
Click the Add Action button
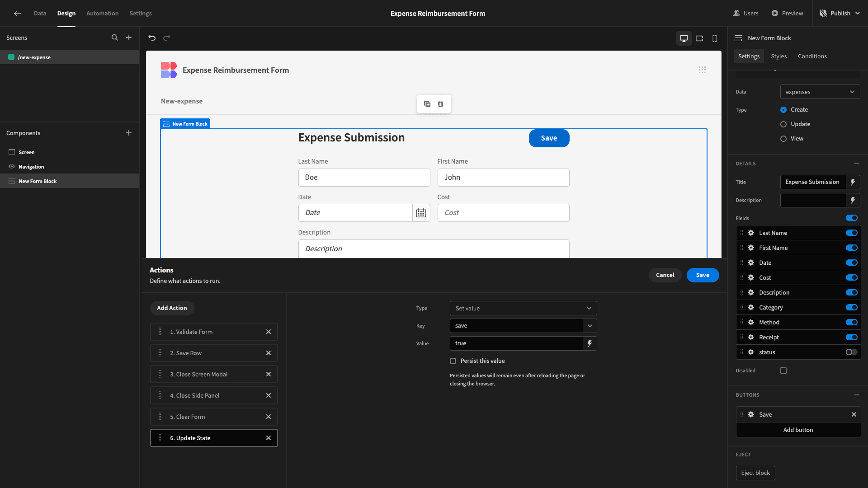coord(172,308)
